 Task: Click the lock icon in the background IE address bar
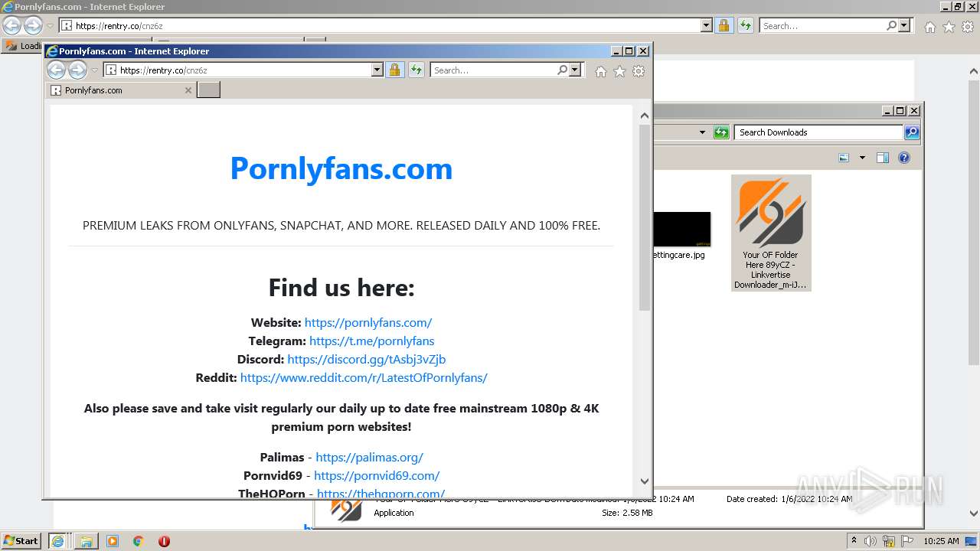click(724, 26)
